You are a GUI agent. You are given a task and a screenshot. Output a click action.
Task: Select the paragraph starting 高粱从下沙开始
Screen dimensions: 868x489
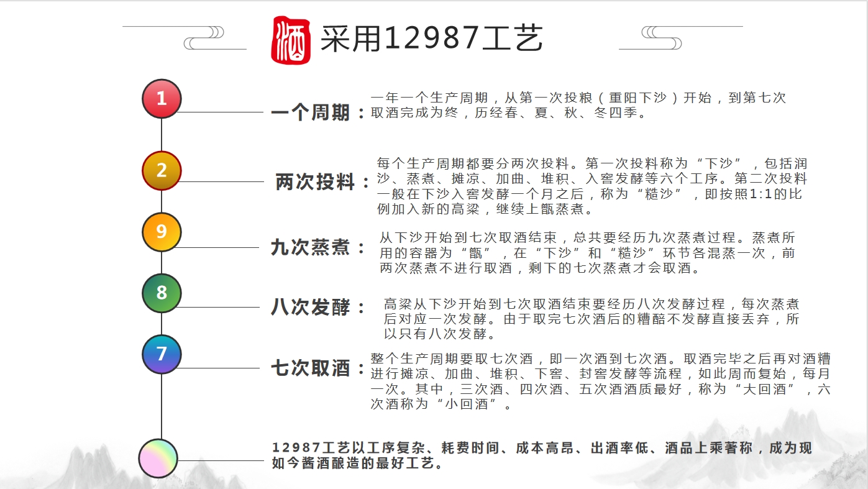tap(591, 319)
